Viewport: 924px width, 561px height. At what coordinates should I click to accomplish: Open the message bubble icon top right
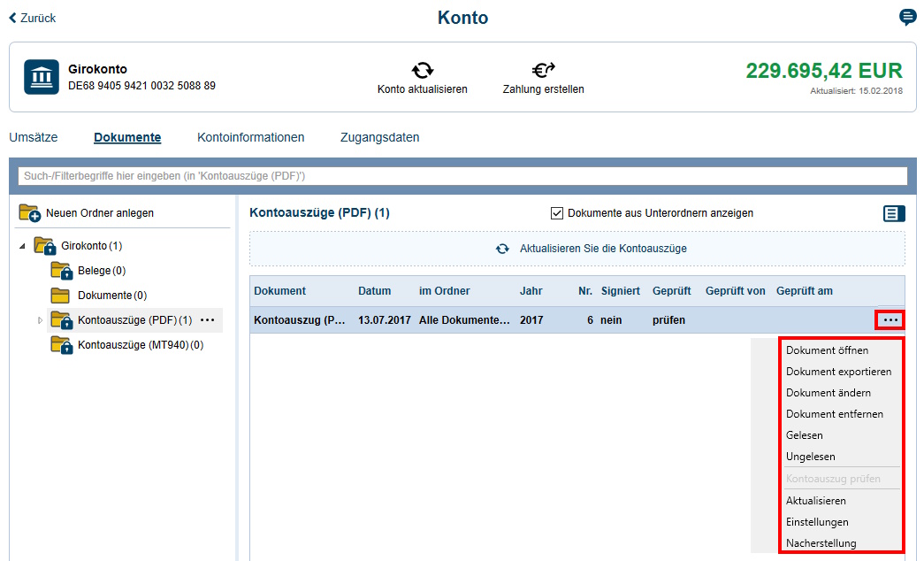point(907,17)
